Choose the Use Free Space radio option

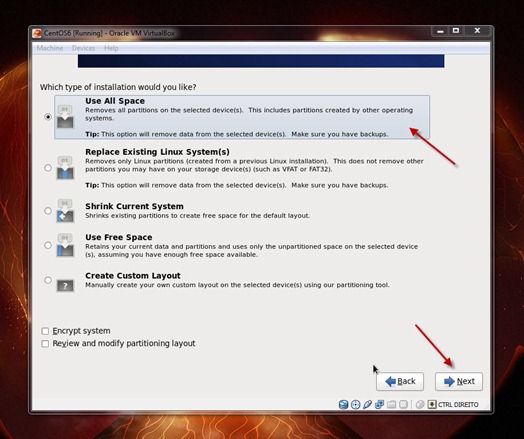click(48, 245)
